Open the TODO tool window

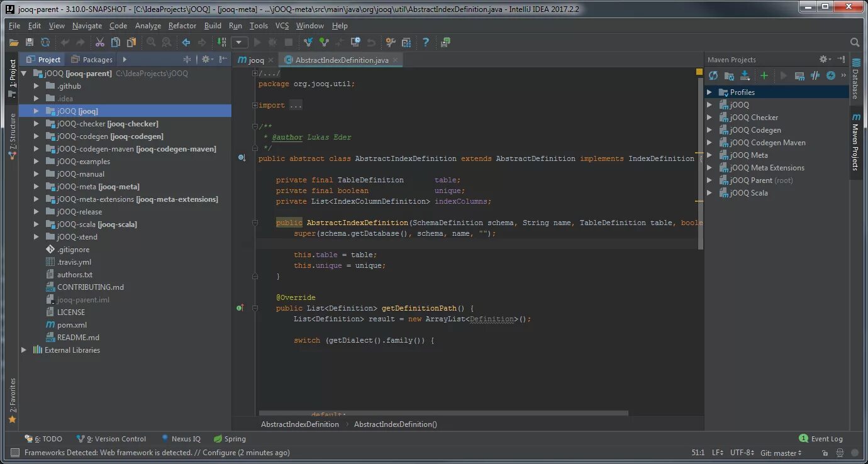tap(43, 439)
